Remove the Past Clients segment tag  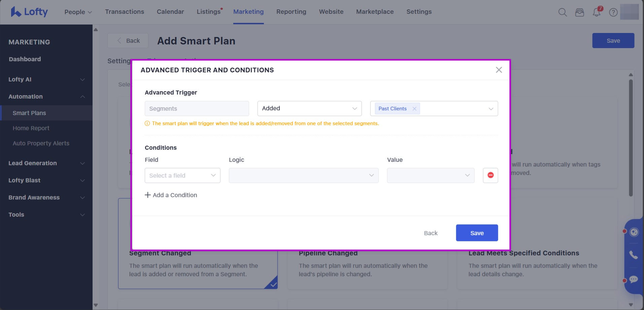coord(414,109)
